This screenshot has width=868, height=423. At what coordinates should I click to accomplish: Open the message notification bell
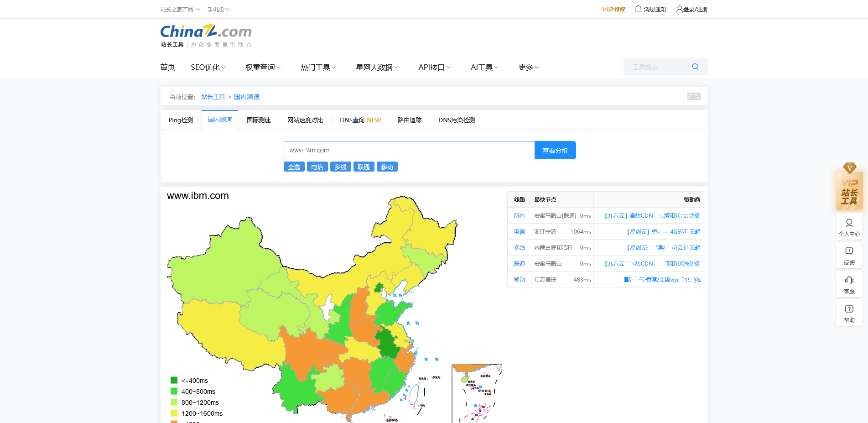pyautogui.click(x=638, y=9)
